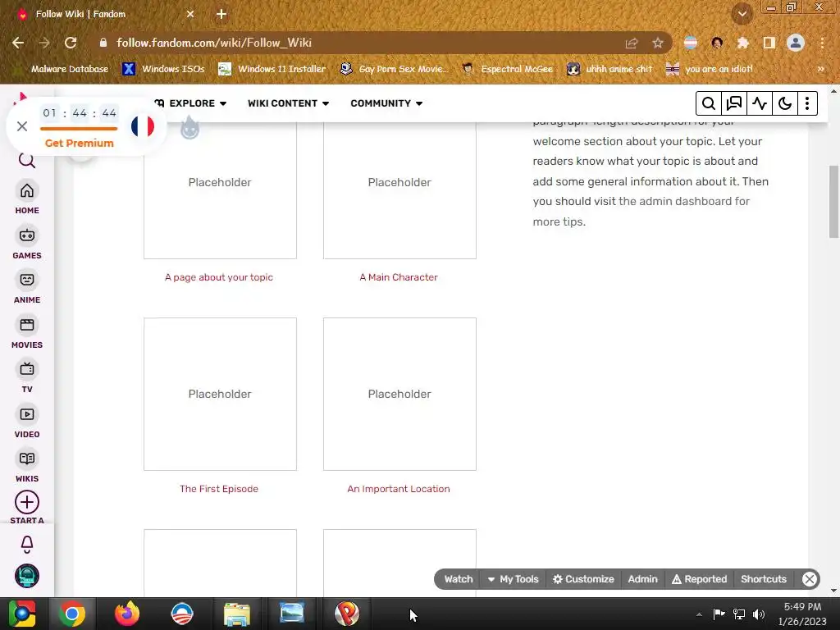Open Chrome three-dot menu
Viewport: 840px width, 630px height.
click(x=822, y=43)
